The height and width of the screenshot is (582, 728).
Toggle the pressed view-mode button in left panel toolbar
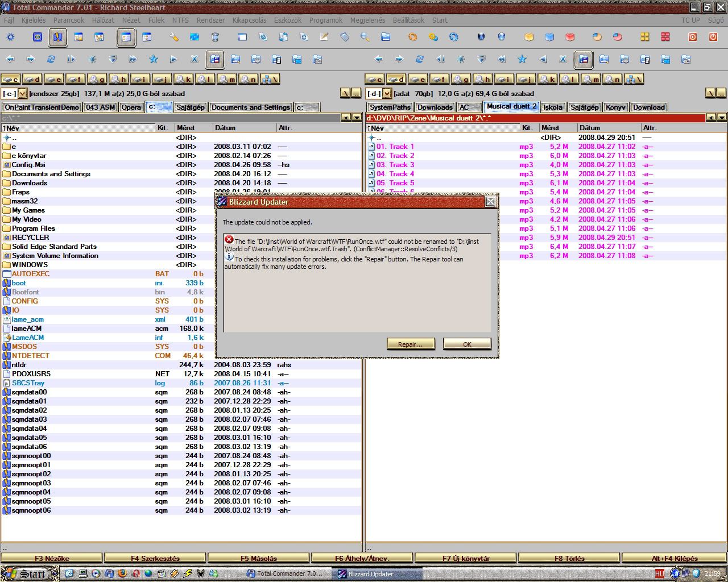[215, 59]
